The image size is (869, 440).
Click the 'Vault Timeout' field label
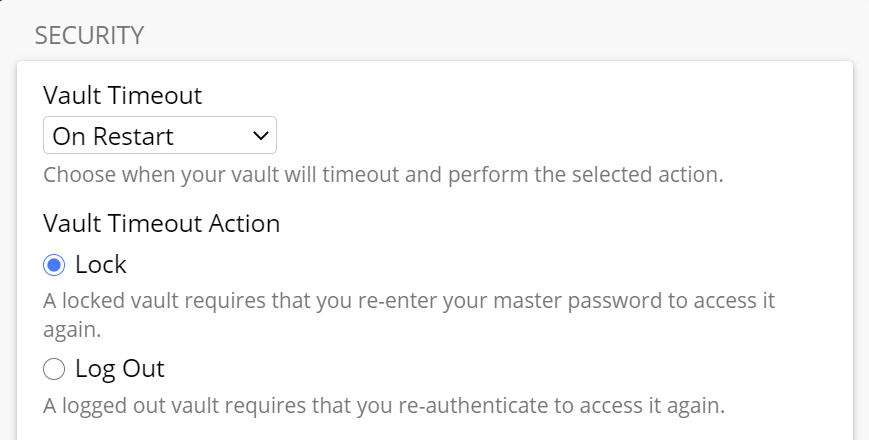[122, 96]
